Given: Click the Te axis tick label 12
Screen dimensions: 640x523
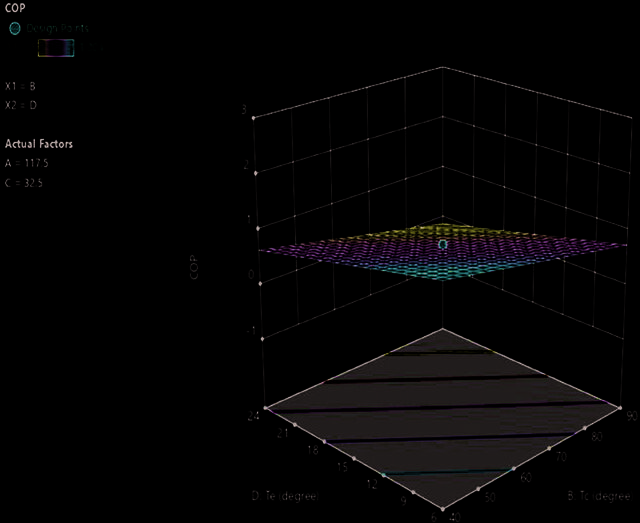Looking at the screenshot, I should [x=372, y=484].
